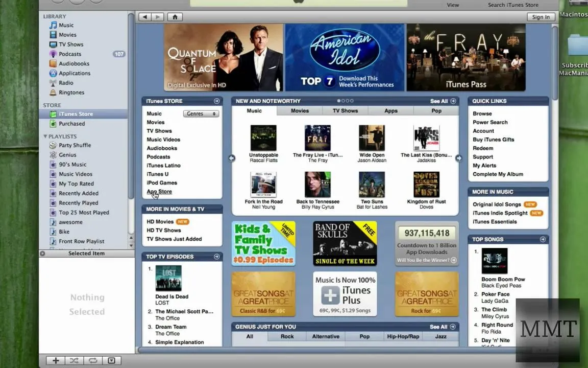Open the Podcasts library icon
This screenshot has height=368, width=588.
pos(53,54)
